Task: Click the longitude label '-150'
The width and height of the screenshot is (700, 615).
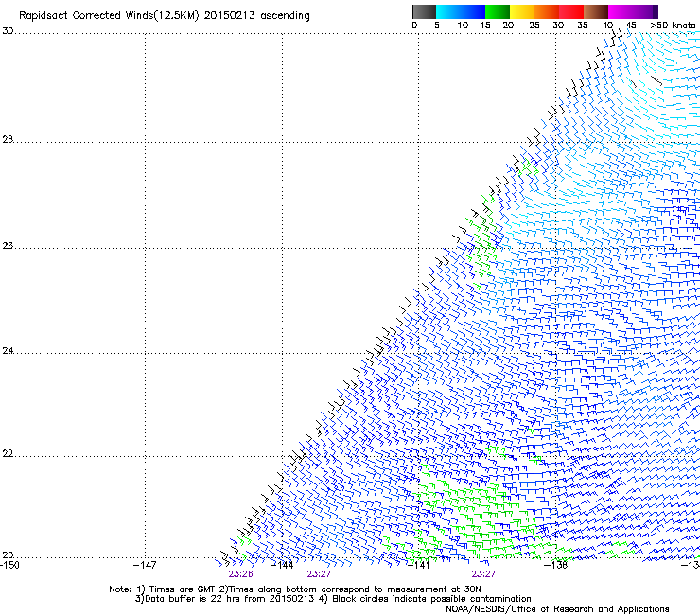Action: pyautogui.click(x=9, y=565)
